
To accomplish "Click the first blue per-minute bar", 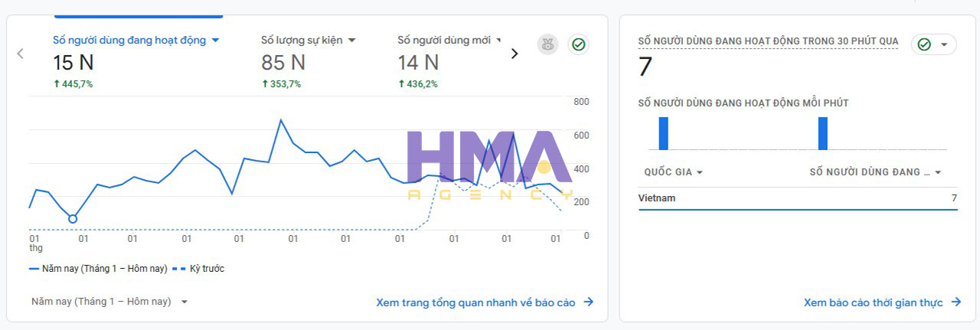I will [664, 133].
